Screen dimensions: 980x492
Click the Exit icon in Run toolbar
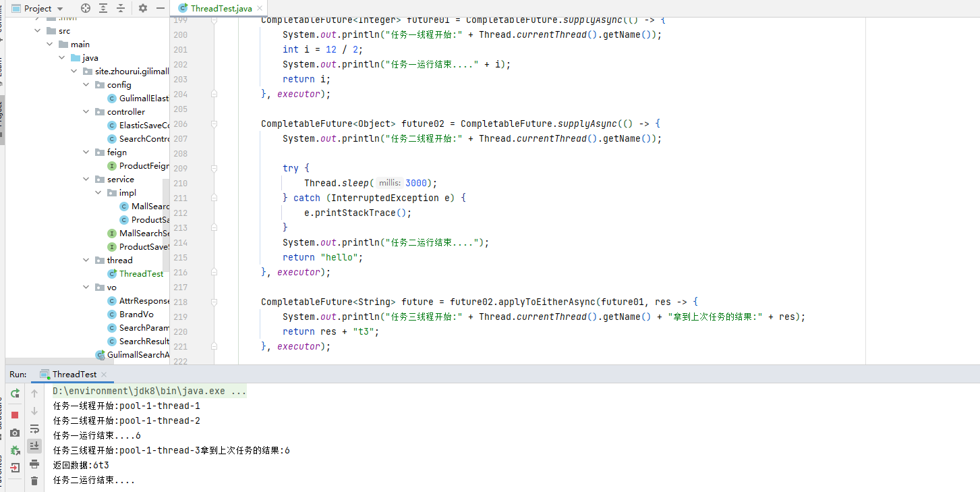[x=15, y=467]
